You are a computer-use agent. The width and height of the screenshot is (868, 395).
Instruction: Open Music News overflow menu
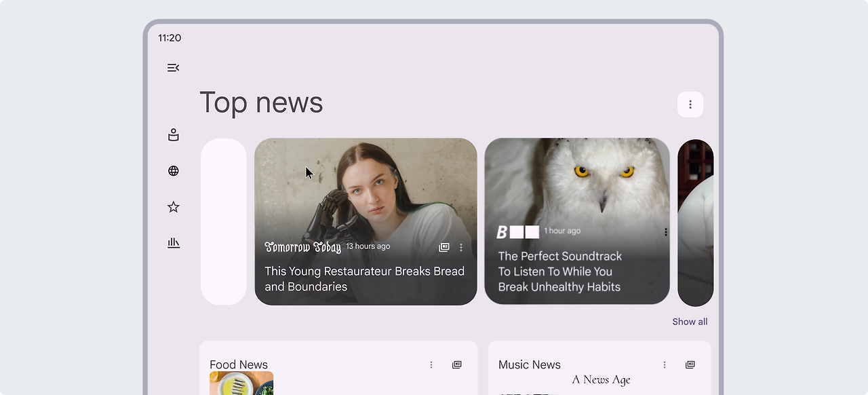(665, 365)
